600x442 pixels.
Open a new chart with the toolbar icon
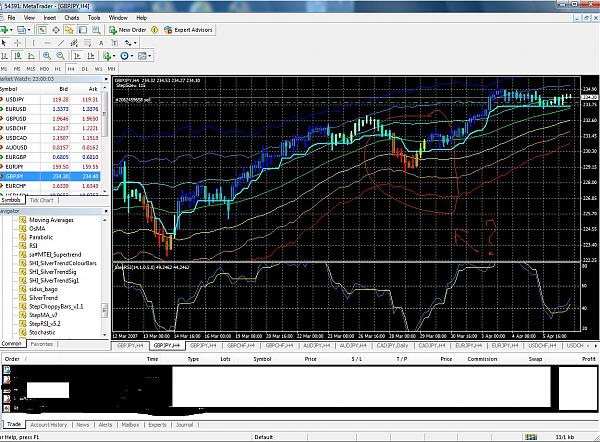[x=4, y=30]
